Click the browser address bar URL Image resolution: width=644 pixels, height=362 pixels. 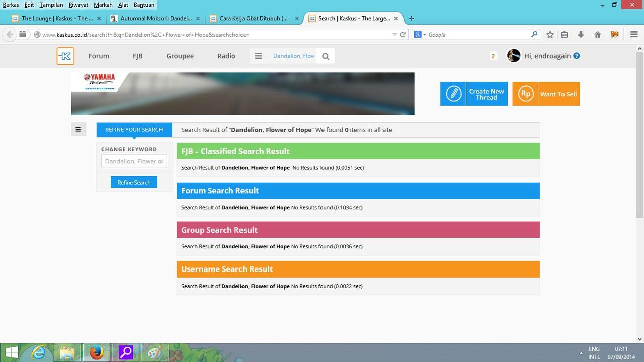coord(216,35)
